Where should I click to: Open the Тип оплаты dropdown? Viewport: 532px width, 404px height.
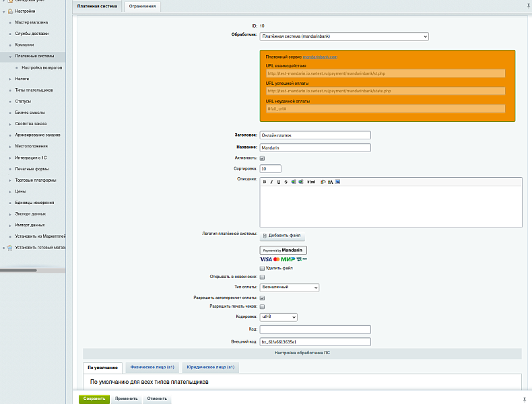pos(289,288)
